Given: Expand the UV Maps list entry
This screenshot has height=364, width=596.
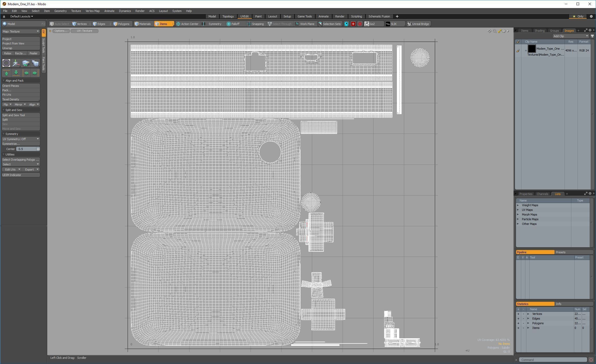Looking at the screenshot, I should [518, 210].
